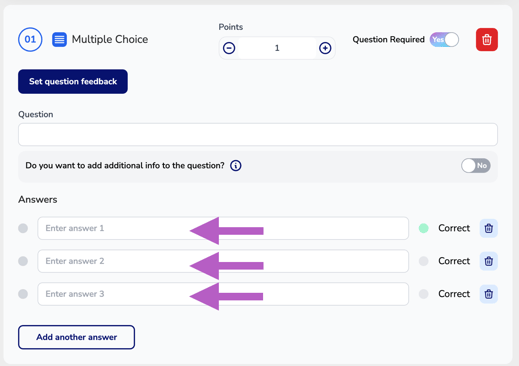This screenshot has height=366, width=519.
Task: Delete the question with red trash button
Action: (487, 40)
